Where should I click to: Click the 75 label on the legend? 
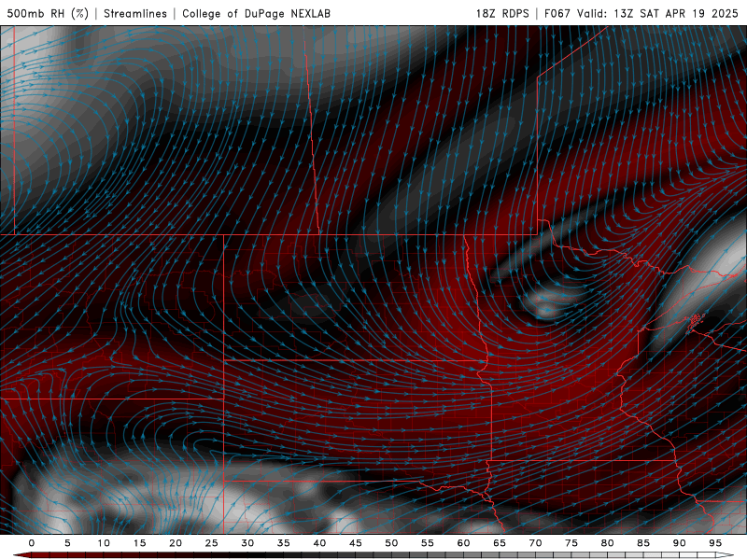571,543
